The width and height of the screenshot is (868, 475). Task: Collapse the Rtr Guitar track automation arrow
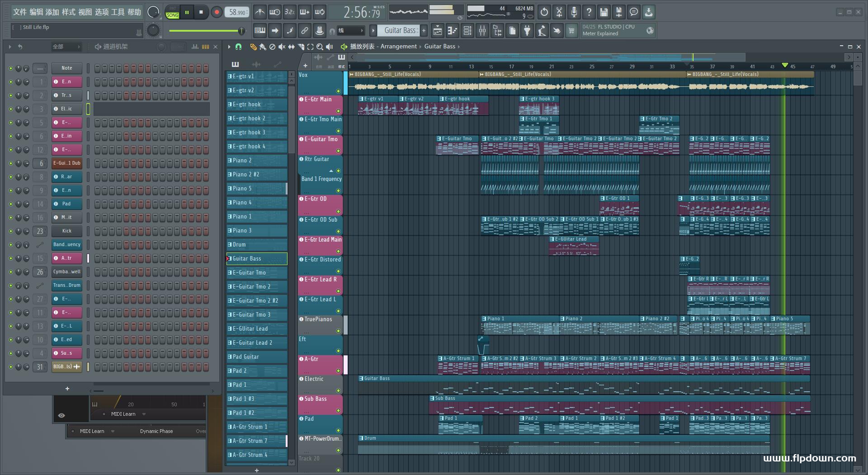tap(331, 171)
